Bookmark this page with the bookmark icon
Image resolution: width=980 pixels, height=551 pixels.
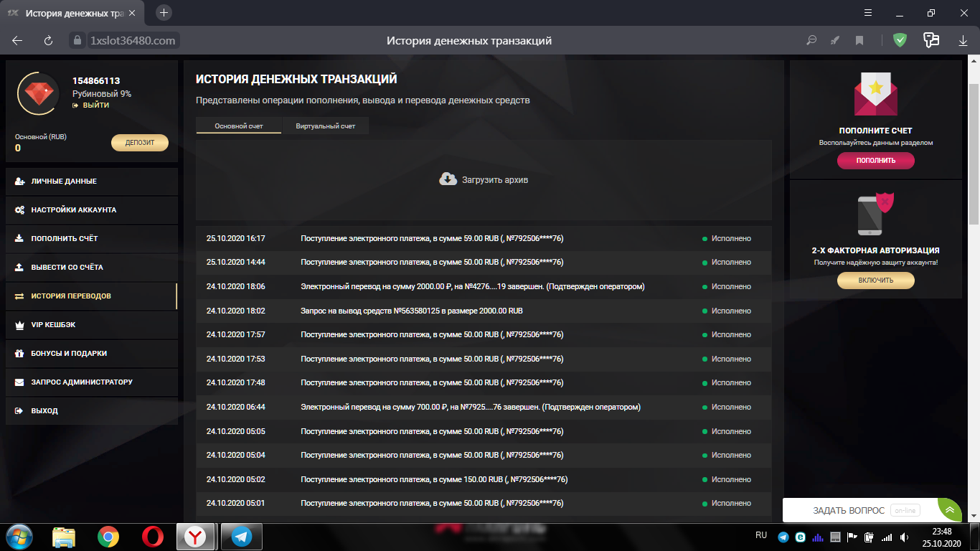coord(859,41)
